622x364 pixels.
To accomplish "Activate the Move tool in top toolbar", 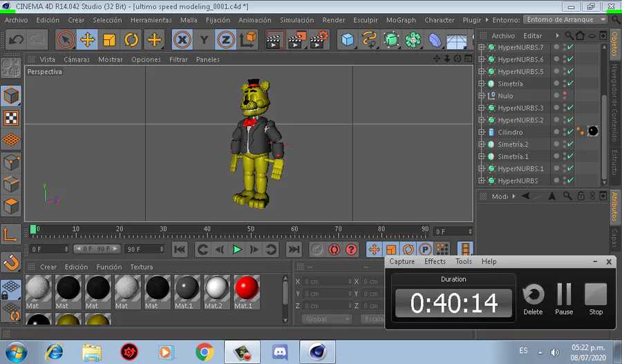I will pos(87,39).
